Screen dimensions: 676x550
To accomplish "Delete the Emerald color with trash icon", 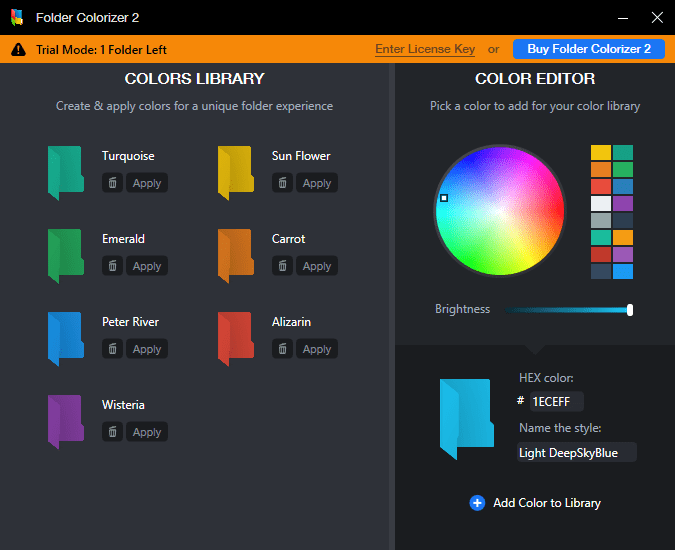I will click(113, 266).
